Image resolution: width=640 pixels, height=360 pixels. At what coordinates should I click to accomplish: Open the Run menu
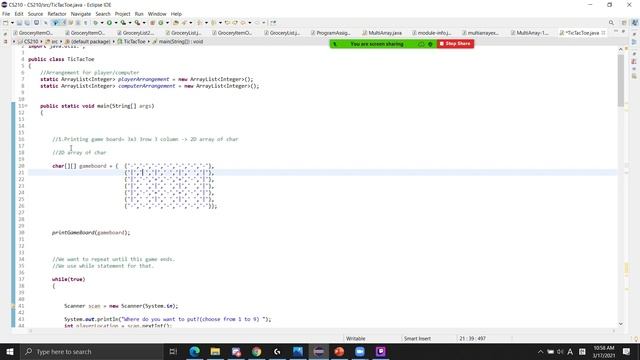pos(139,14)
